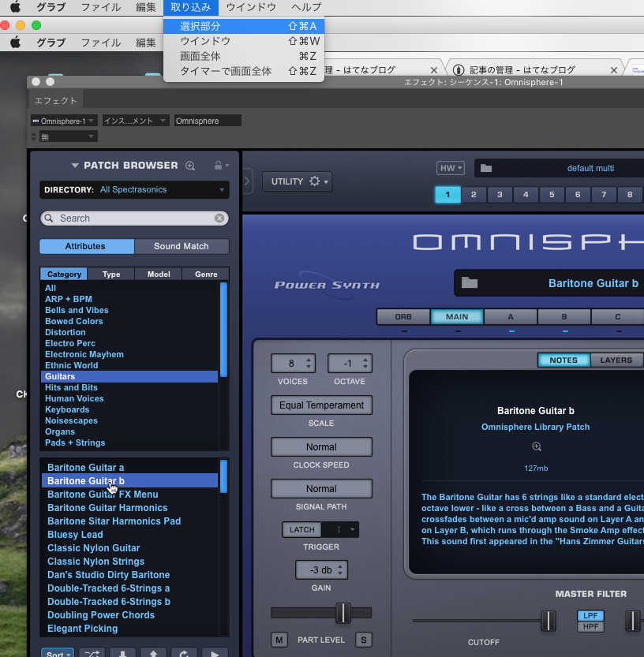Viewport: 644px width, 657px height.
Task: Open the layer B tab
Action: 564,317
